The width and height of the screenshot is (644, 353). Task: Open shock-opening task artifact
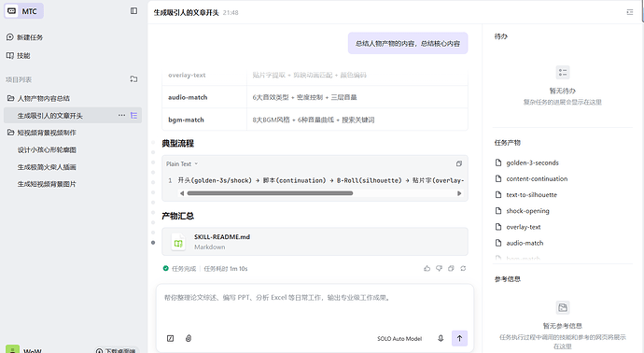(x=527, y=211)
